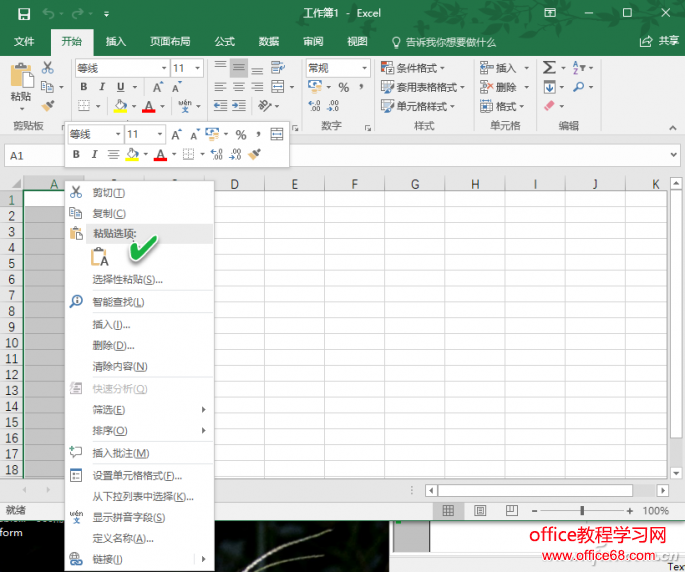This screenshot has height=572, width=685.
Task: Click the mini toolbar Percent button
Action: click(x=241, y=135)
